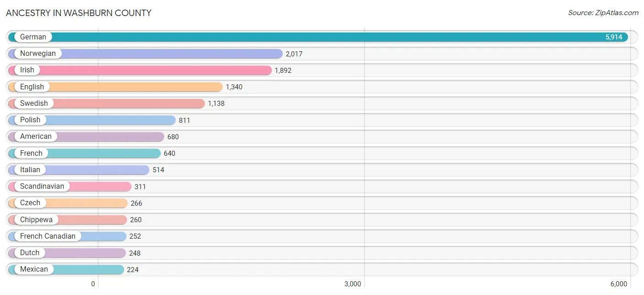
Task: Select the Mexican value 224
Action: pyautogui.click(x=133, y=270)
